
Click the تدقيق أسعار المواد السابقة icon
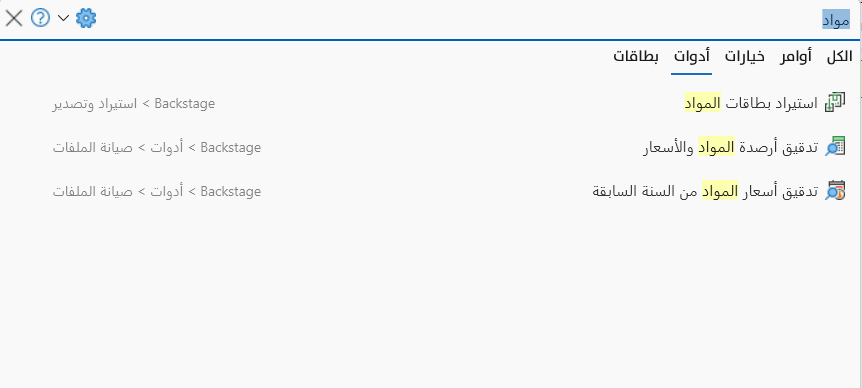(835, 191)
